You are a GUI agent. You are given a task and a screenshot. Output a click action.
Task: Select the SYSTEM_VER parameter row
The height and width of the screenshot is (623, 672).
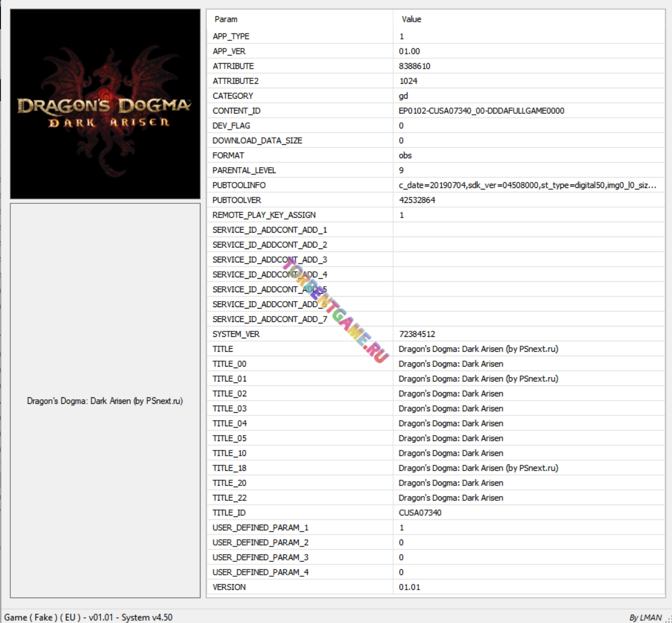[x=236, y=334]
